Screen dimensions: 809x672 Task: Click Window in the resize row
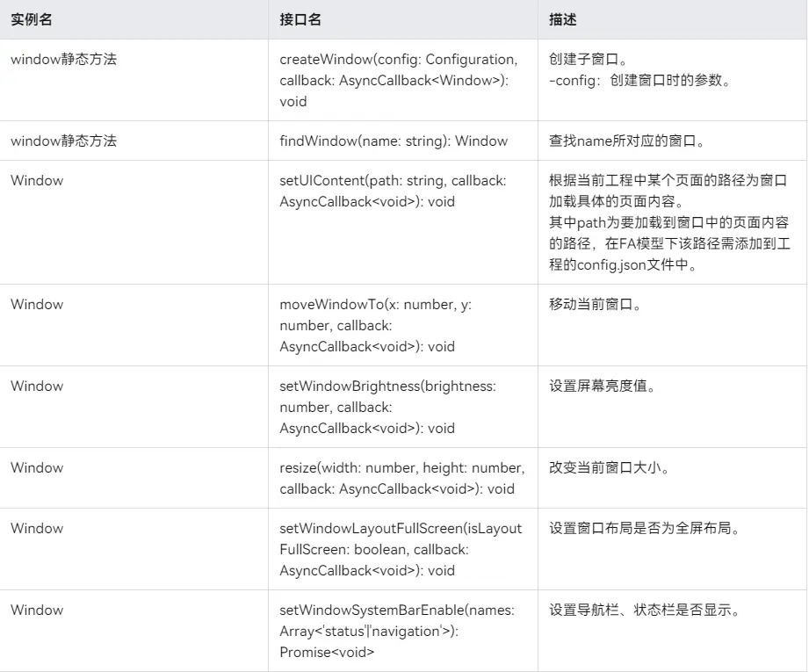point(37,467)
